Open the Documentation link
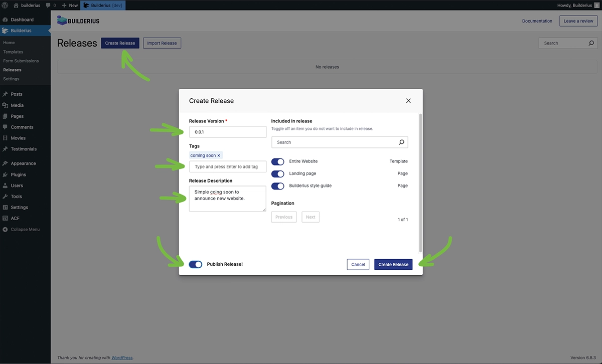 click(x=537, y=21)
